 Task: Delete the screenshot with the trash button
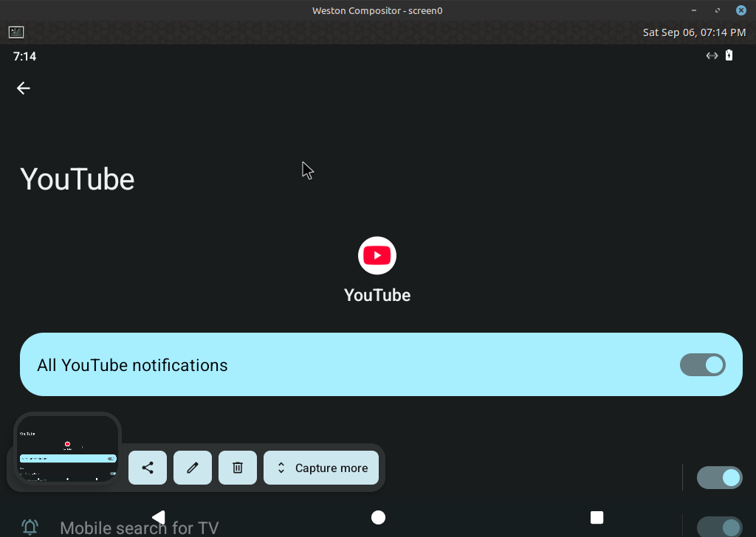238,468
